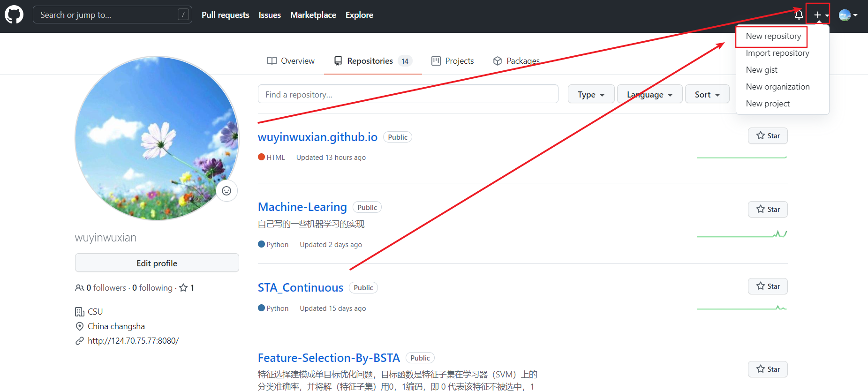Open Pull requests in the header
Screen dimensions: 868x391
pyautogui.click(x=226, y=15)
